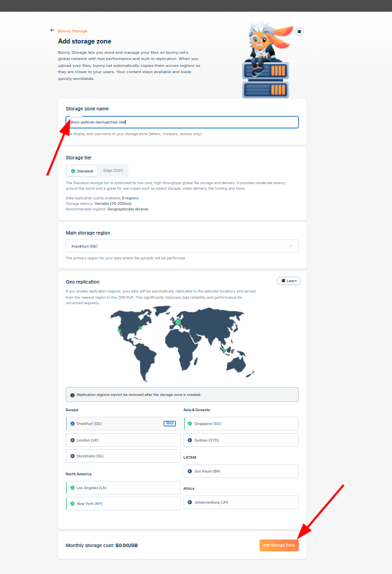The image size is (392, 574).
Task: Click the Learn button in Geo replication
Action: [288, 281]
